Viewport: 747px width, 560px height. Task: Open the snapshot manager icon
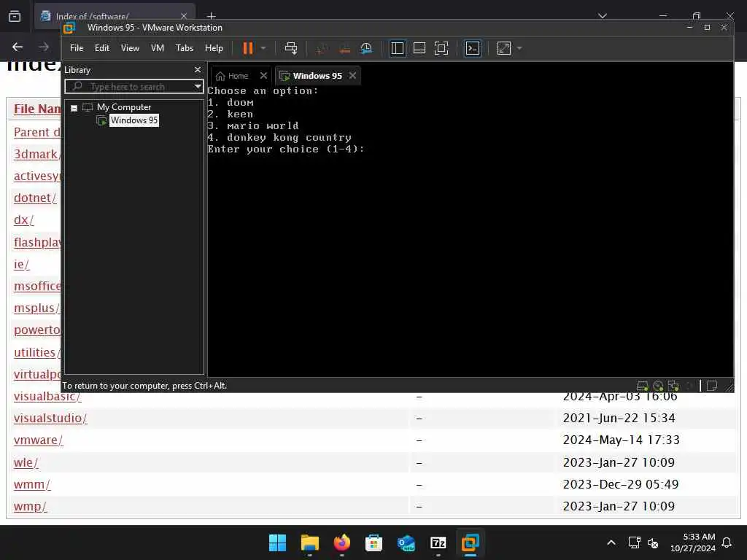366,48
